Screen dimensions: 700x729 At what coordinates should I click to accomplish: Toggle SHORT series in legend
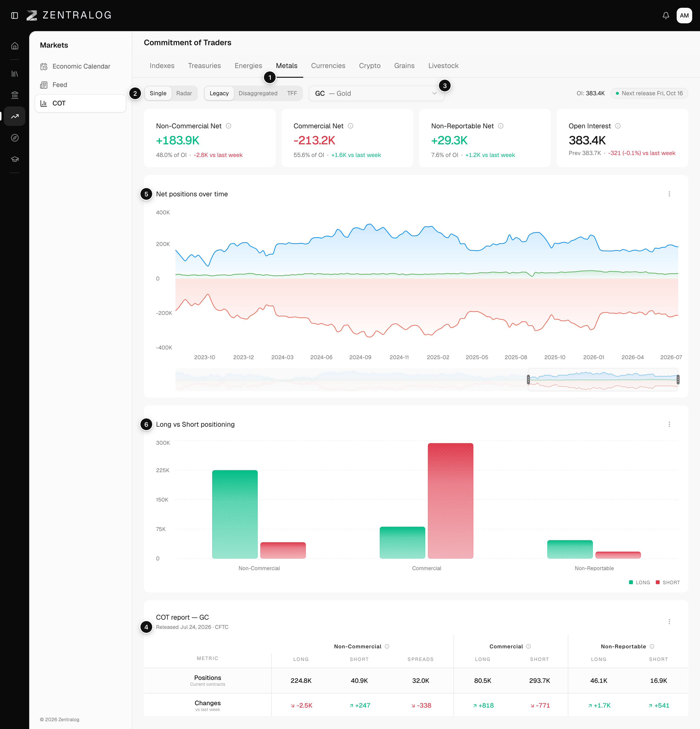[668, 582]
